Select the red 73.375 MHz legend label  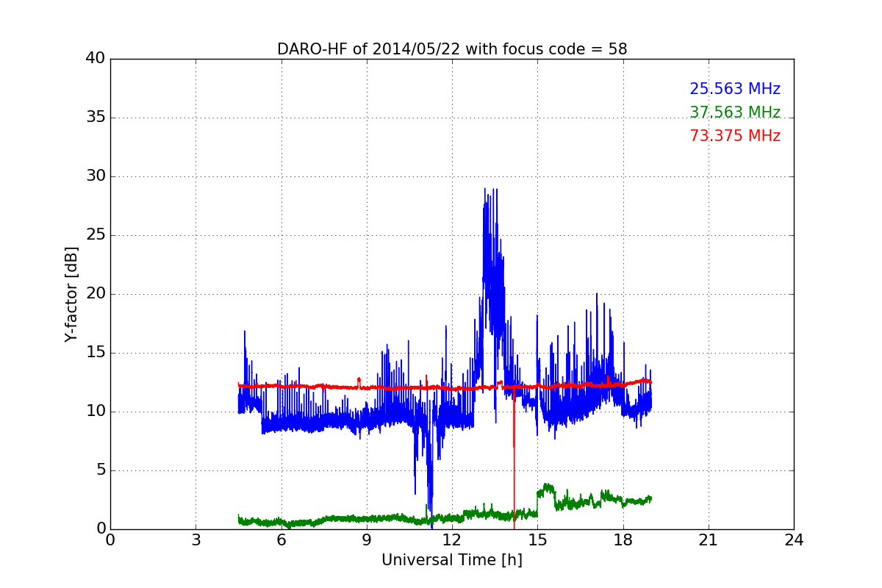click(735, 136)
